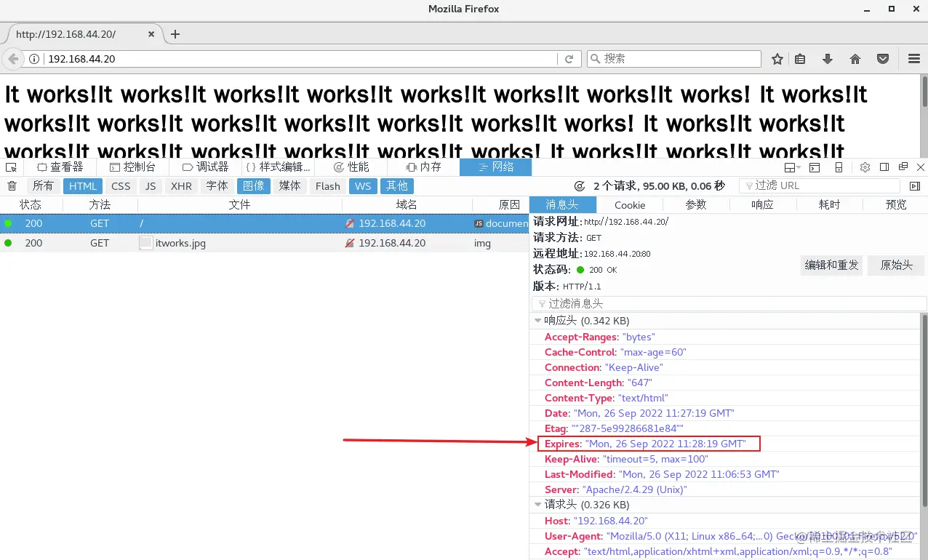Image resolution: width=928 pixels, height=560 pixels.
Task: Save page to Pocket icon
Action: (x=882, y=59)
